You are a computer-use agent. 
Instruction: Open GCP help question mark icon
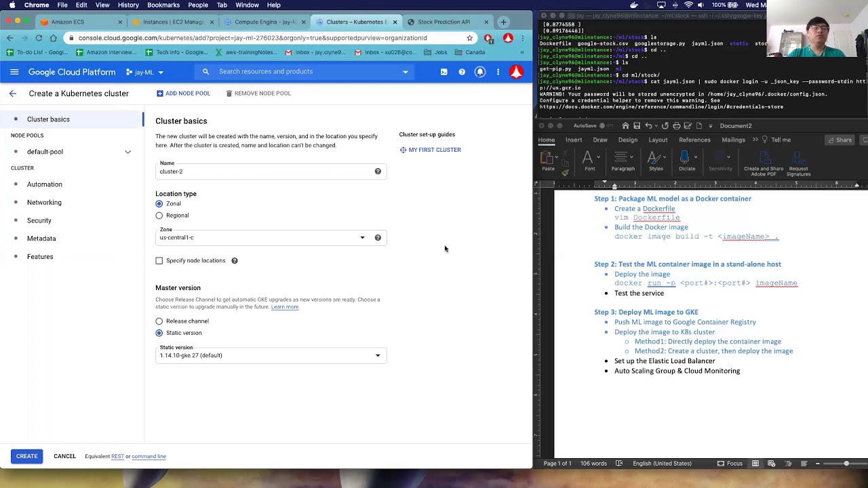[462, 72]
